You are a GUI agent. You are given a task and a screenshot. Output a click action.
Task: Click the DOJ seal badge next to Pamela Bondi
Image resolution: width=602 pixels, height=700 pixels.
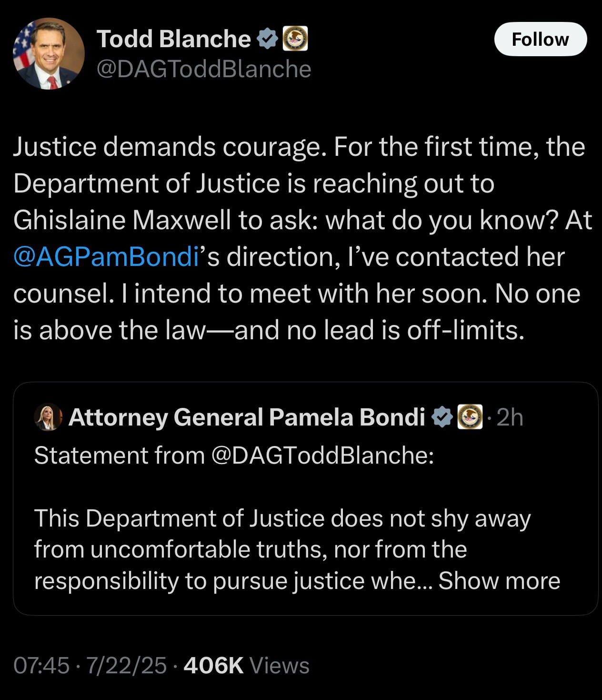pyautogui.click(x=470, y=417)
